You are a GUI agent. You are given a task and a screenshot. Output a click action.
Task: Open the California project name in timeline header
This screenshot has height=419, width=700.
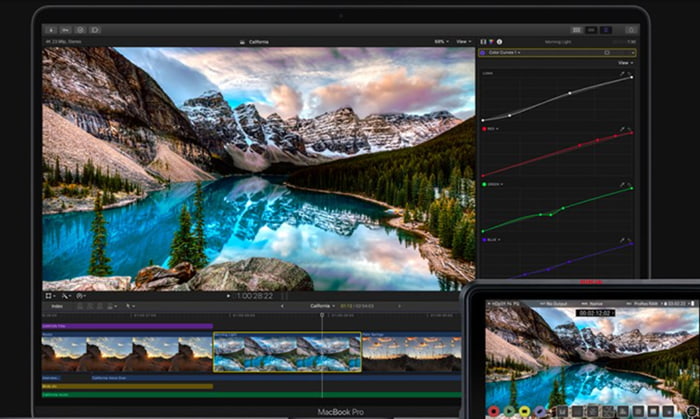click(x=320, y=306)
